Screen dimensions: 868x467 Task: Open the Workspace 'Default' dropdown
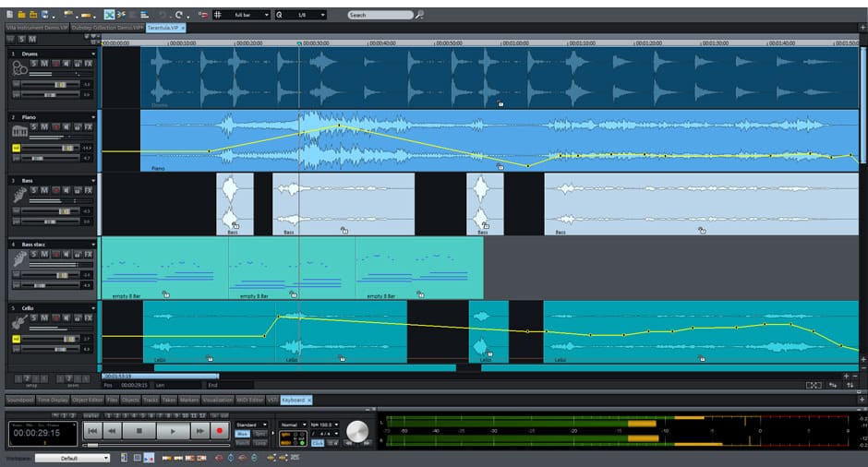72,458
